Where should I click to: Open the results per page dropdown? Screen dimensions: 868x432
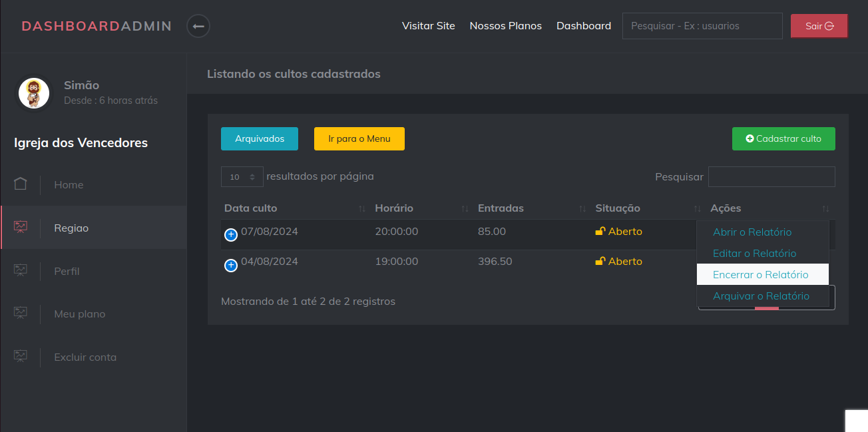point(242,177)
